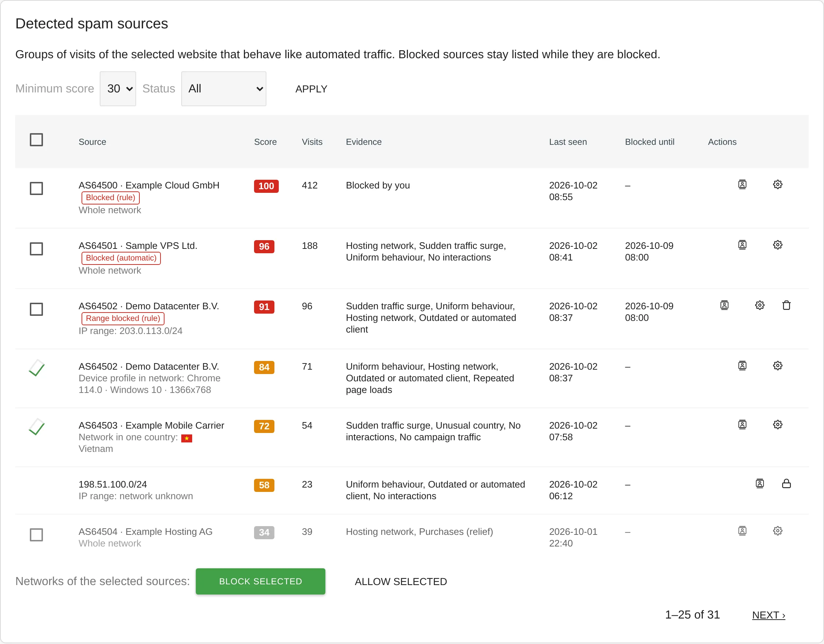Delete the Range blocked rule via trash icon
This screenshot has width=824, height=644.
(786, 305)
